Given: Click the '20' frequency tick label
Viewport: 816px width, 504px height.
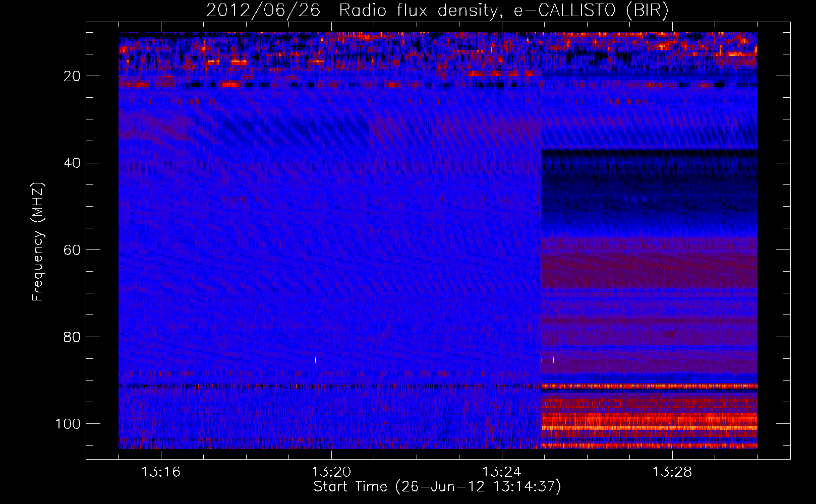Looking at the screenshot, I should click(73, 77).
